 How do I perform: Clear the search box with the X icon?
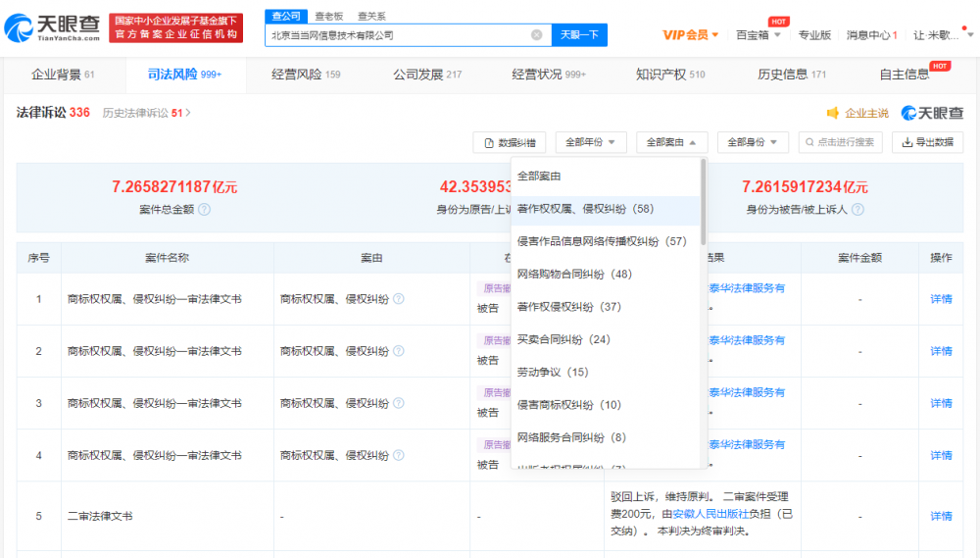coord(536,35)
